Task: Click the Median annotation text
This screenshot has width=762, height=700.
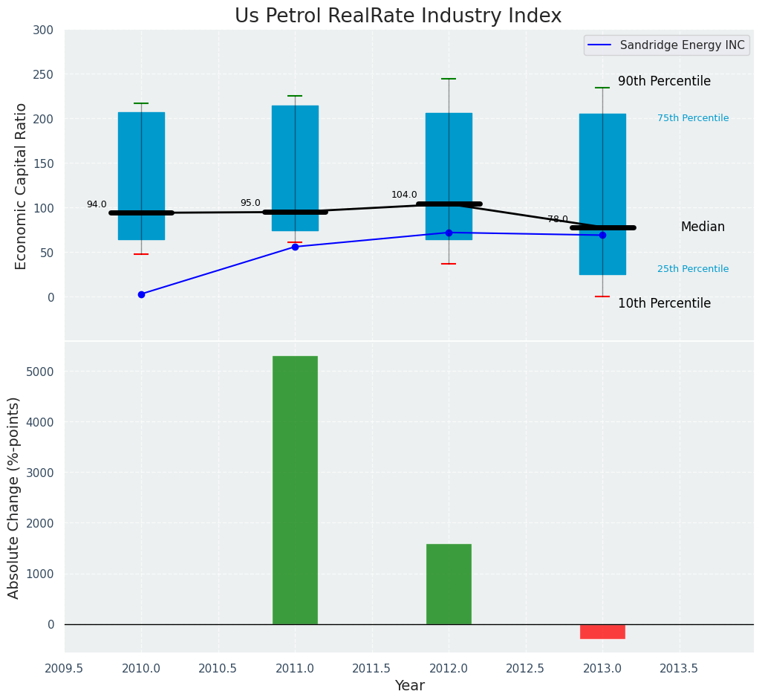Action: [x=703, y=227]
